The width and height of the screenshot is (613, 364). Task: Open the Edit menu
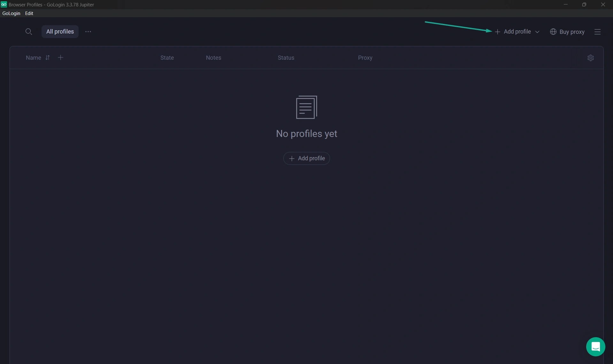click(x=29, y=13)
